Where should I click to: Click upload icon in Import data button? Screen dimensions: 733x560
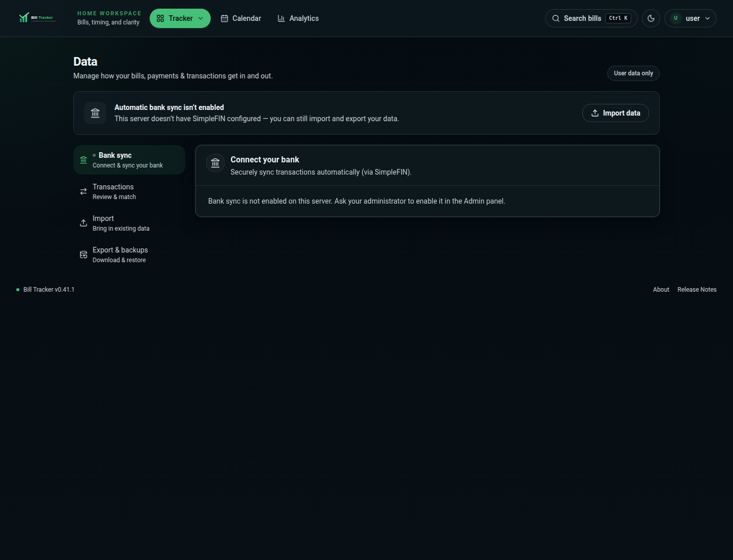(595, 113)
